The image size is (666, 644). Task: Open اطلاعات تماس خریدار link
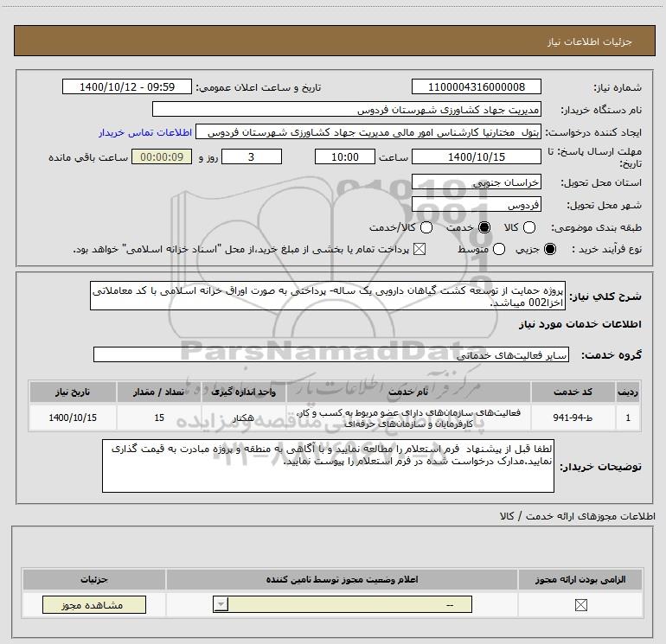click(x=145, y=132)
